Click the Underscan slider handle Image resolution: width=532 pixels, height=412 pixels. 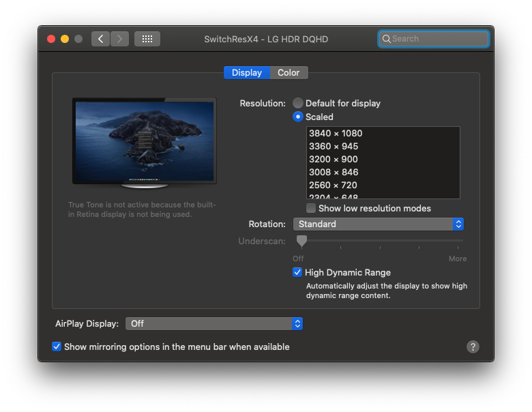[x=301, y=241]
